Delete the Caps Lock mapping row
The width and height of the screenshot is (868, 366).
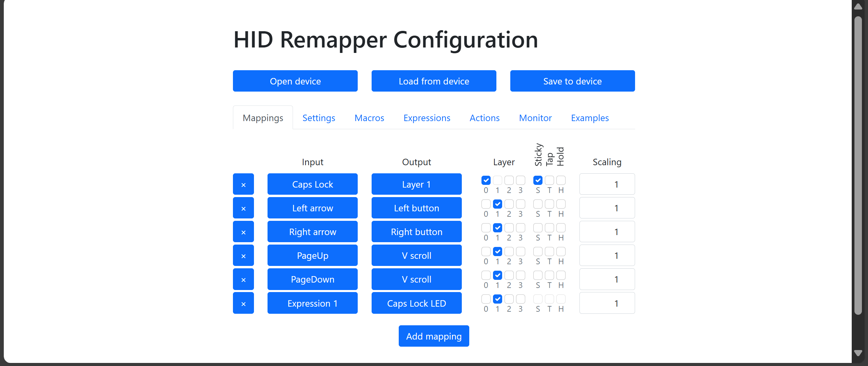click(243, 184)
